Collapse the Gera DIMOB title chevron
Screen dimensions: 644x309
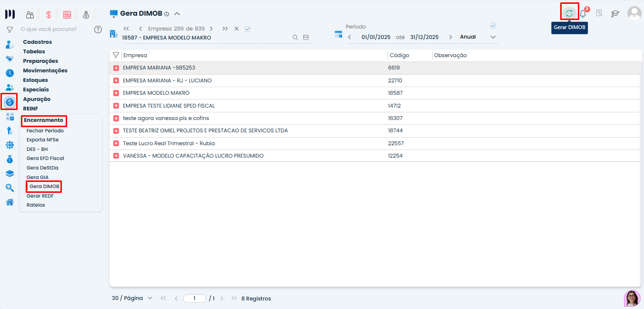coord(177,14)
